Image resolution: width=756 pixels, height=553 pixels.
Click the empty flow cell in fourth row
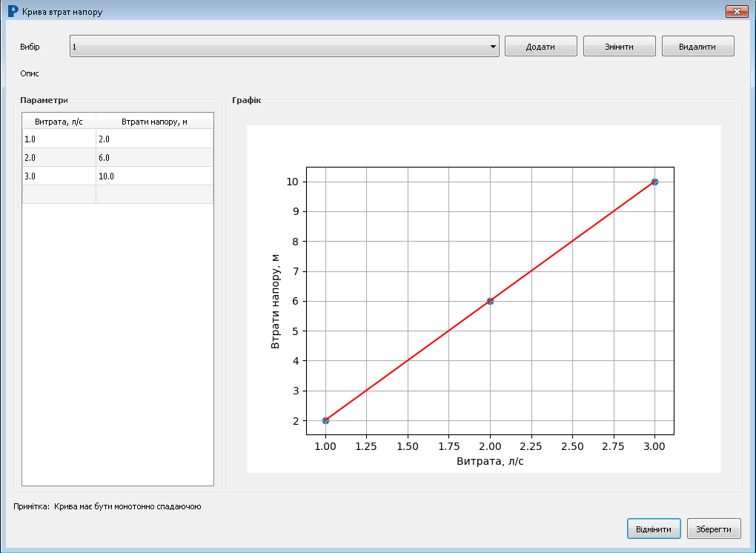[59, 194]
